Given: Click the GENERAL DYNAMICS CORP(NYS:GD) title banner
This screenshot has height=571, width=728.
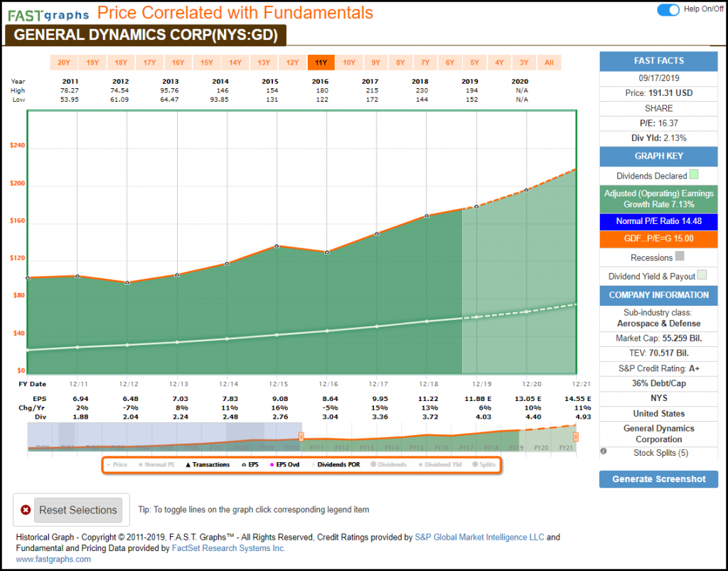Looking at the screenshot, I should point(146,35).
